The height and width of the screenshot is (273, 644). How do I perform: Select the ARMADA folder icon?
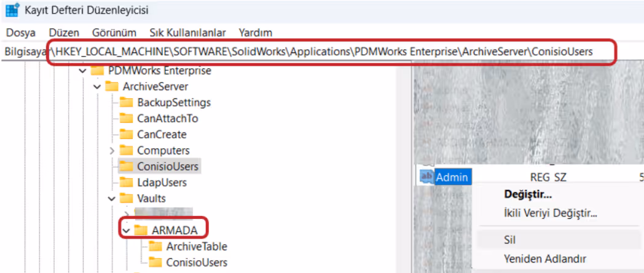coord(141,231)
